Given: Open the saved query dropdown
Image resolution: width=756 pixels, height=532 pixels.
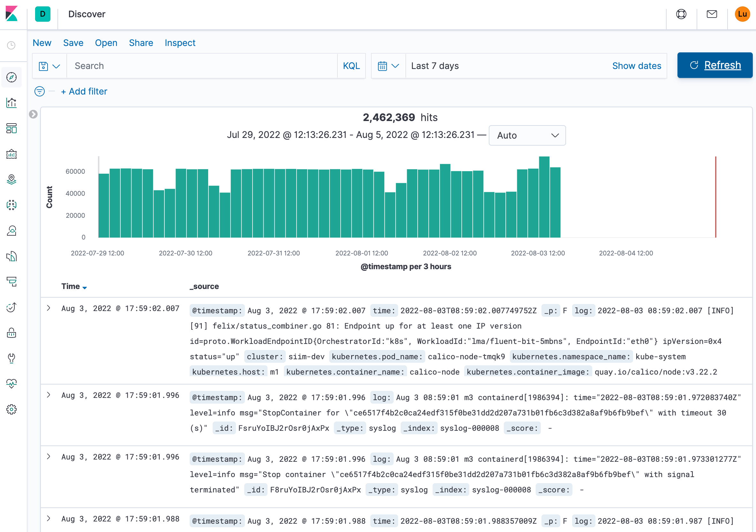Looking at the screenshot, I should click(49, 66).
